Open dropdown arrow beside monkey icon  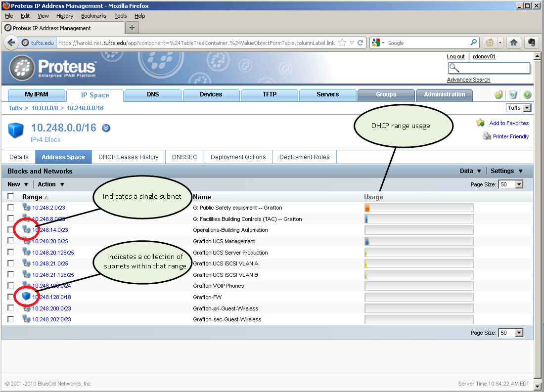pyautogui.click(x=500, y=43)
